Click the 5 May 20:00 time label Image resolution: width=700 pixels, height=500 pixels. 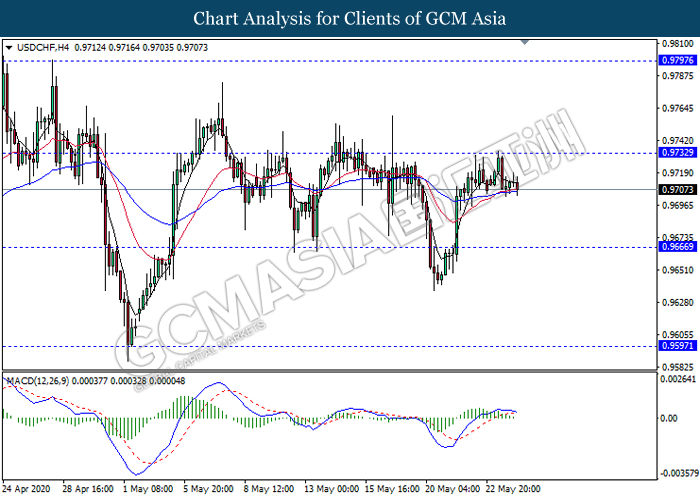coord(208,489)
